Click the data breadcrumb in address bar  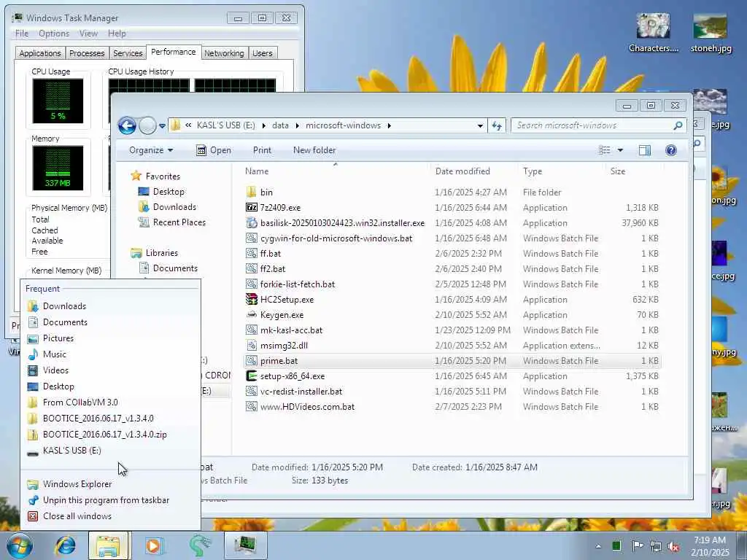(x=280, y=125)
